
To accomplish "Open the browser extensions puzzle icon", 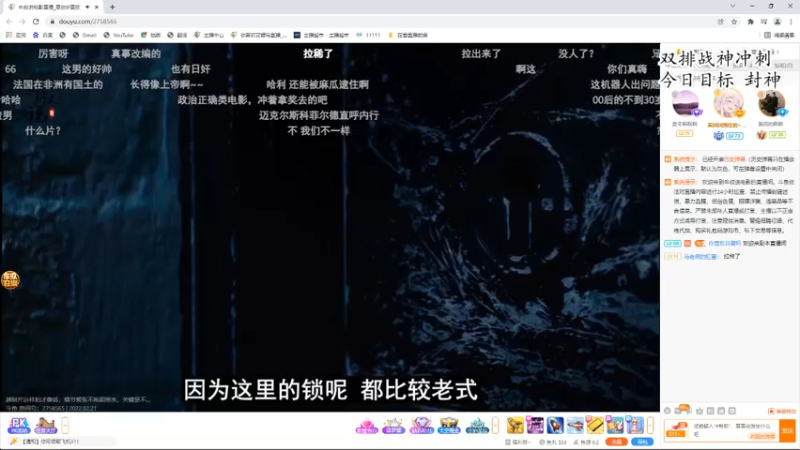I will (751, 21).
